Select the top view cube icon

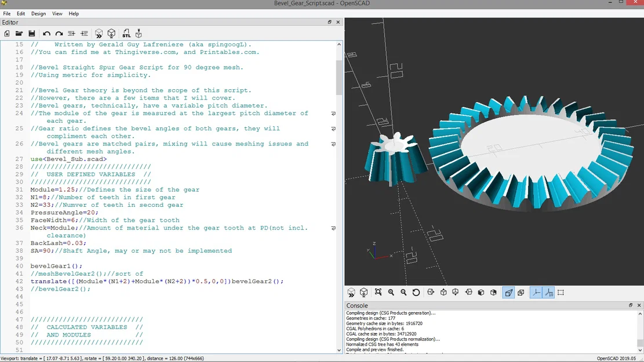point(443,292)
